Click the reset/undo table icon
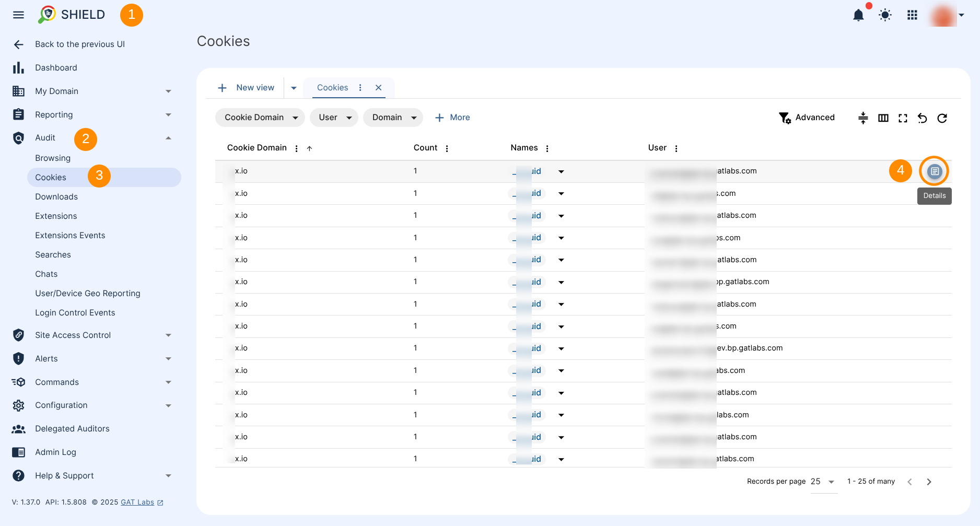Image resolution: width=980 pixels, height=526 pixels. click(x=923, y=118)
